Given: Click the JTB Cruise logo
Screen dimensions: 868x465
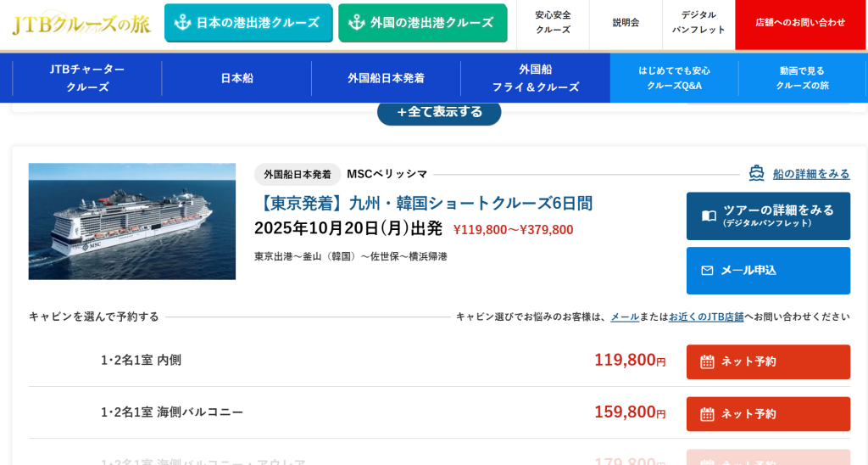Looking at the screenshot, I should coord(81,24).
